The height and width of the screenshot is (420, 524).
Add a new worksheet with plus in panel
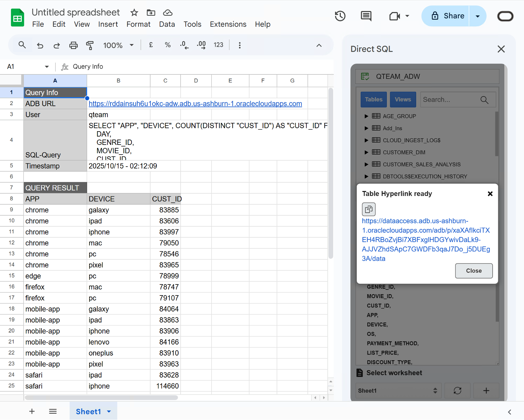tap(486, 391)
